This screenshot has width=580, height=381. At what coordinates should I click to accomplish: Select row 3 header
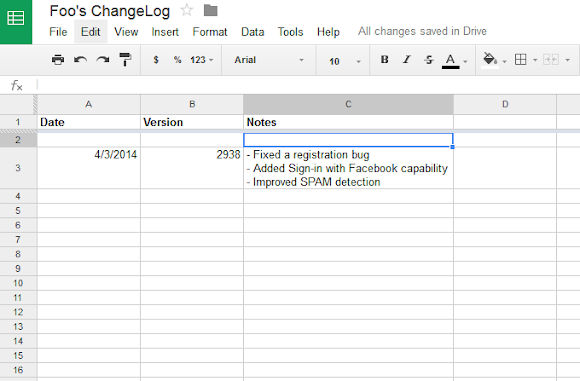tap(18, 168)
